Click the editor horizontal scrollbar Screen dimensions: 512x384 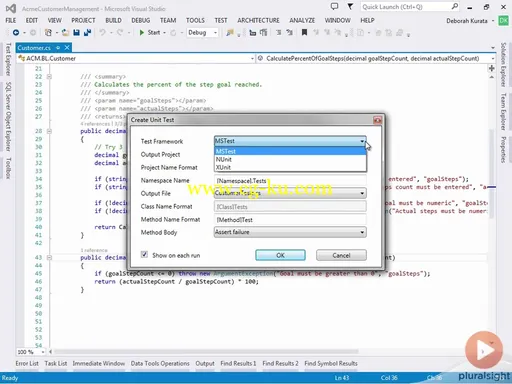point(206,352)
